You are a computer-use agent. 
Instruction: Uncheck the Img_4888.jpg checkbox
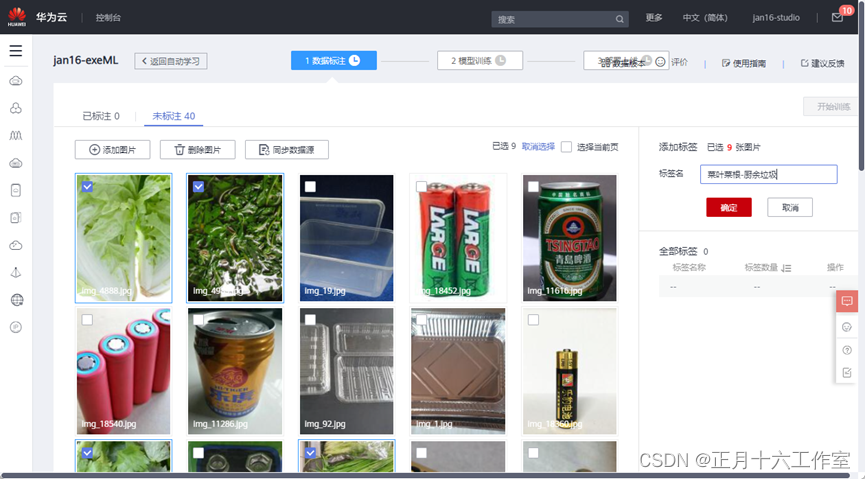[87, 187]
